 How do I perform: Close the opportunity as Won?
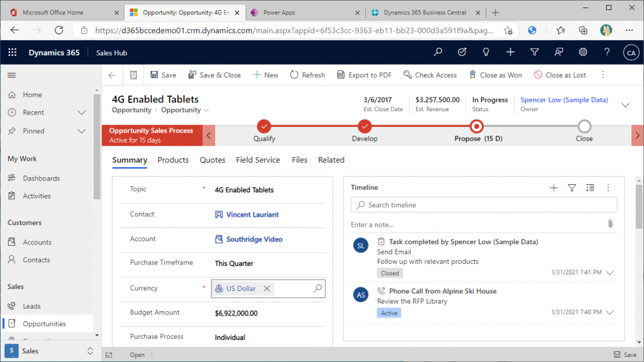tap(496, 75)
